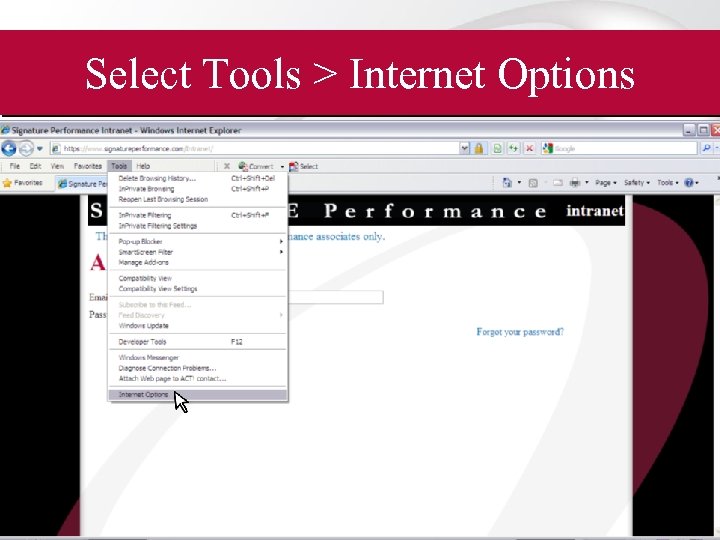This screenshot has width=720, height=540.
Task: Open the Edit menu
Action: coord(35,166)
